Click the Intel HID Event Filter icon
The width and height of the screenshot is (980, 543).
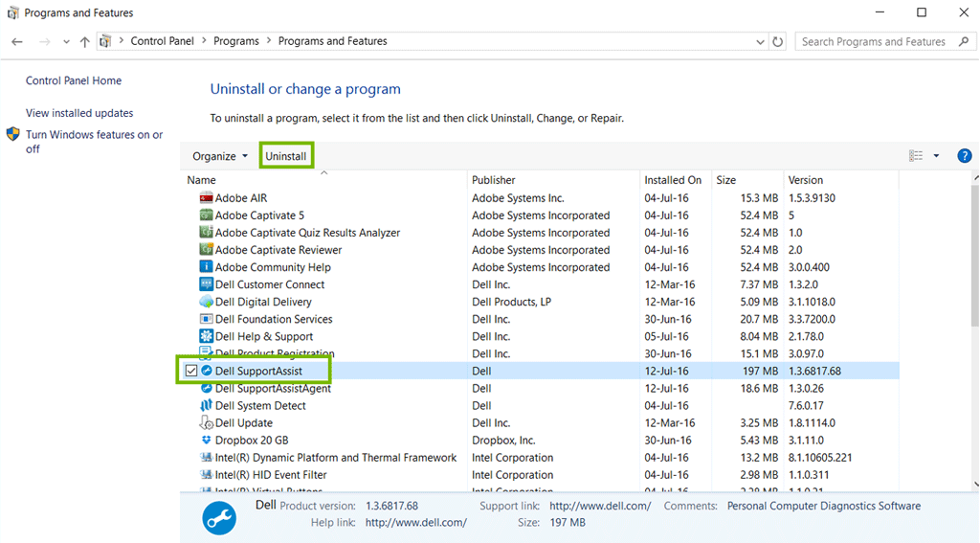coord(206,475)
